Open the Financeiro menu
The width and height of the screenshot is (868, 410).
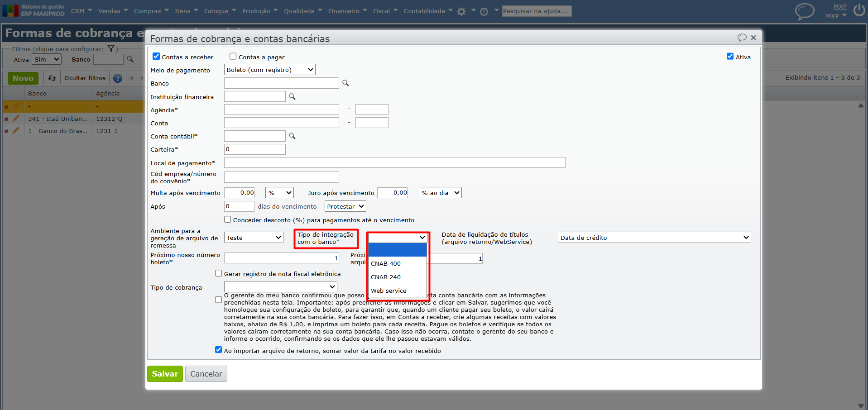[347, 11]
